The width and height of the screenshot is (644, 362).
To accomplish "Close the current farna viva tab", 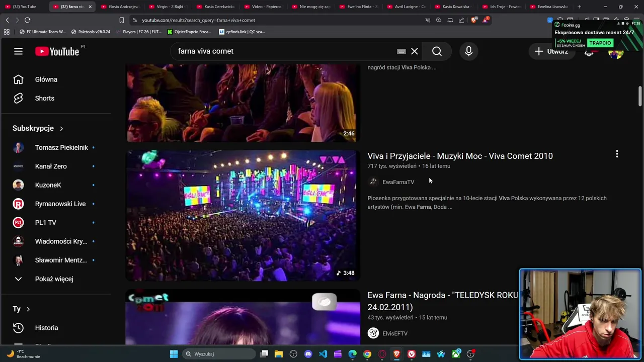I will tap(90, 7).
